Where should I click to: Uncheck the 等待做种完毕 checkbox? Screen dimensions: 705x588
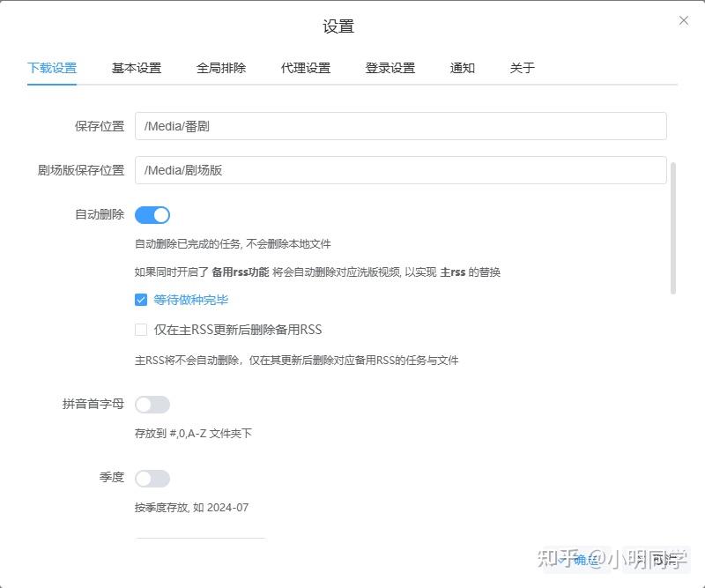pyautogui.click(x=140, y=301)
